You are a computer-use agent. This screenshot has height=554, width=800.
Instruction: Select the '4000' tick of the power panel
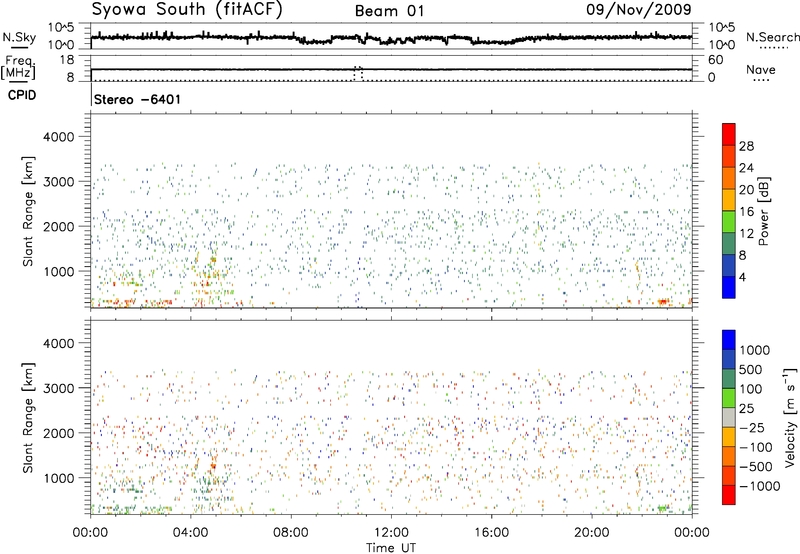coord(58,137)
